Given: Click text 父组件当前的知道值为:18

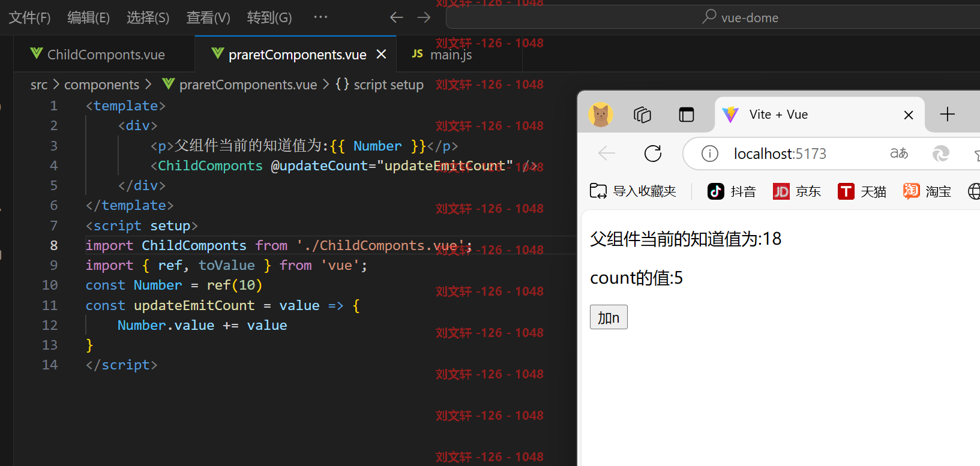Looking at the screenshot, I should pyautogui.click(x=685, y=239).
